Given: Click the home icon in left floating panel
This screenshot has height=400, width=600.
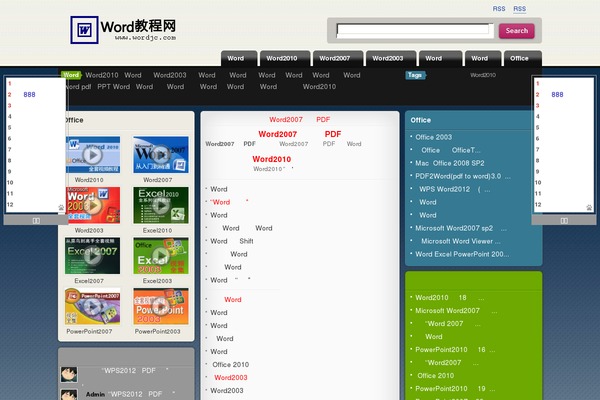Looking at the screenshot, I should pyautogui.click(x=61, y=207).
